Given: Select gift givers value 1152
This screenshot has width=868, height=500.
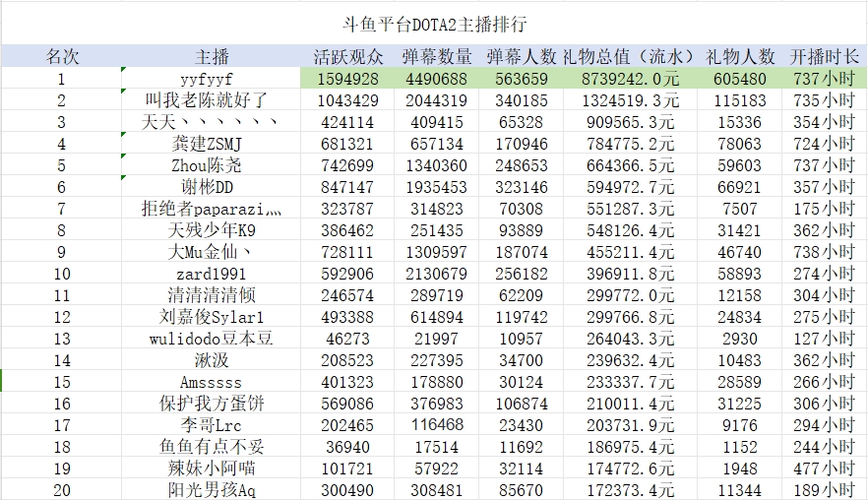Looking at the screenshot, I should click(x=740, y=447).
